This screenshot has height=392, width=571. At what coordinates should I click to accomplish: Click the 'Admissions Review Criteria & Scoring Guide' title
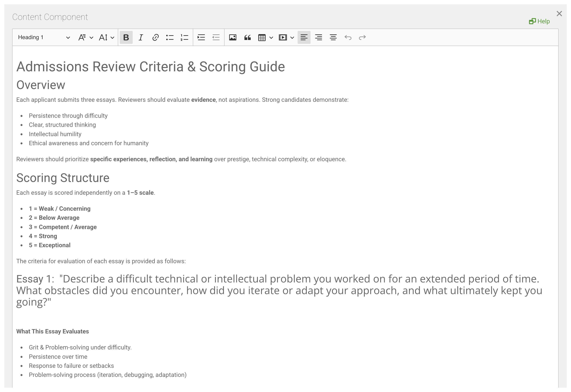(151, 67)
